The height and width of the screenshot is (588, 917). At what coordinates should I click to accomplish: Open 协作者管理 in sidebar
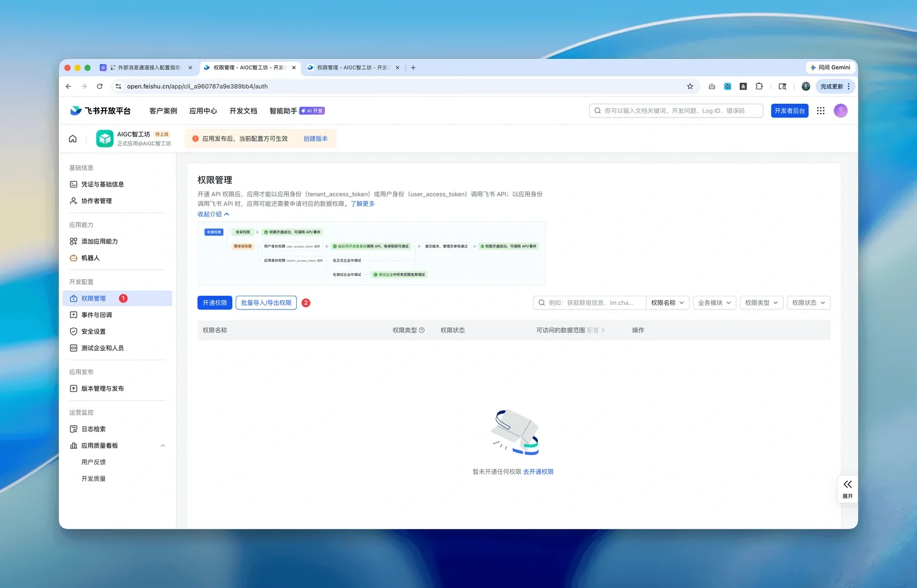point(117,201)
